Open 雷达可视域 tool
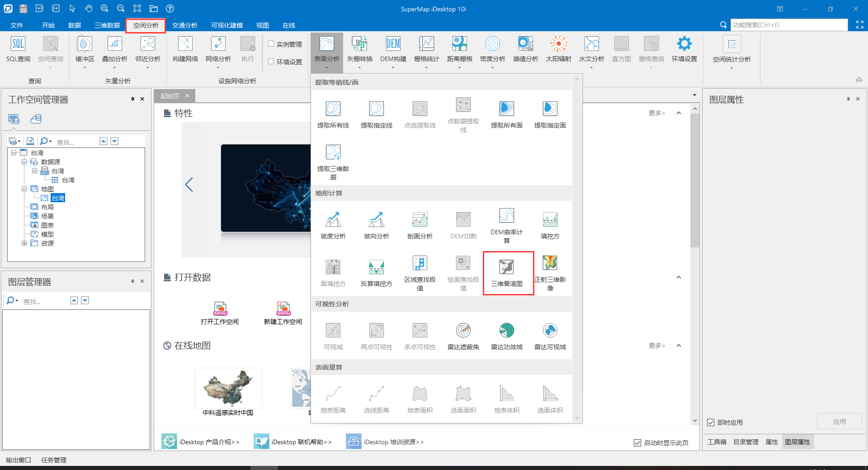The height and width of the screenshot is (470, 868). (x=550, y=336)
